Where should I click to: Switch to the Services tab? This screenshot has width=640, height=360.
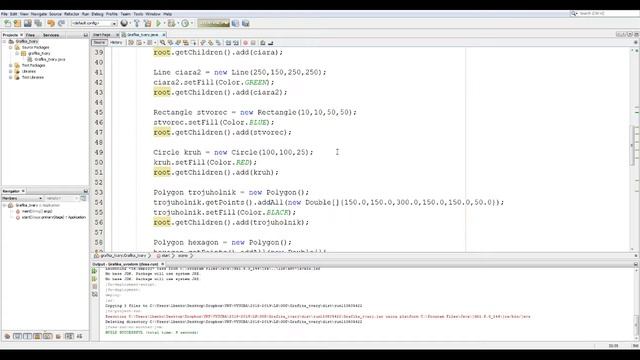click(x=51, y=35)
